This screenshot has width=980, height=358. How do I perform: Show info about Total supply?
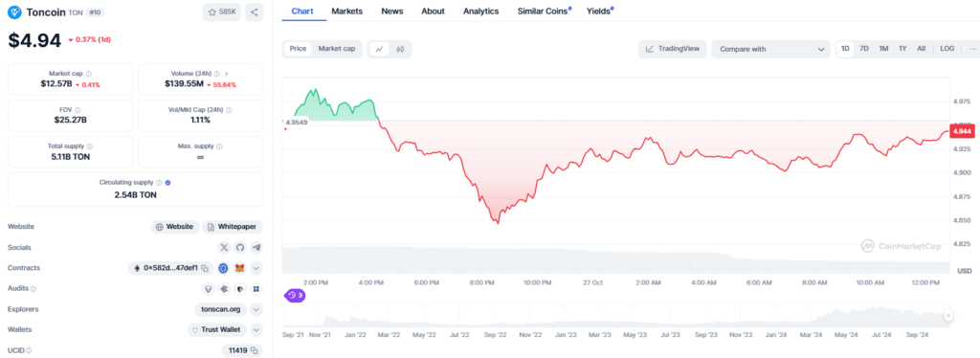tap(89, 146)
